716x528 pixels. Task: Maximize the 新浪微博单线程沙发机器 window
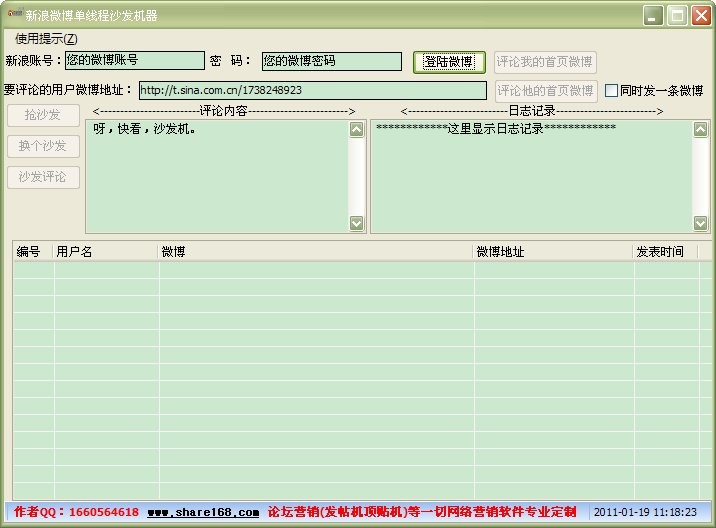coord(677,16)
